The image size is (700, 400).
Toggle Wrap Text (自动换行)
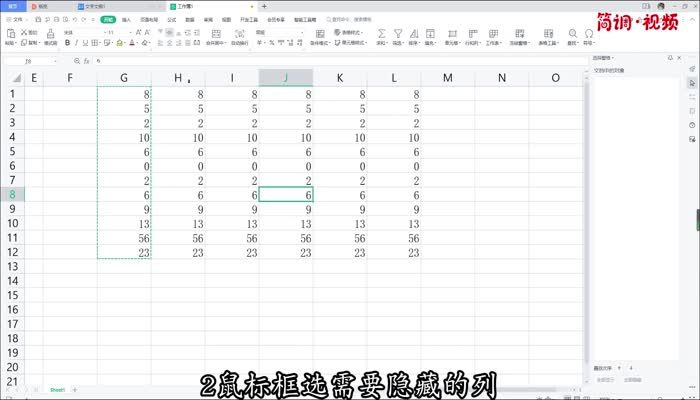pyautogui.click(x=240, y=34)
